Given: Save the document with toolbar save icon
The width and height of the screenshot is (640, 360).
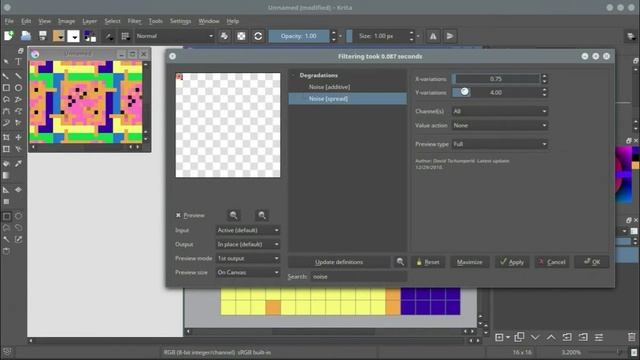Looking at the screenshot, I should click(x=42, y=36).
